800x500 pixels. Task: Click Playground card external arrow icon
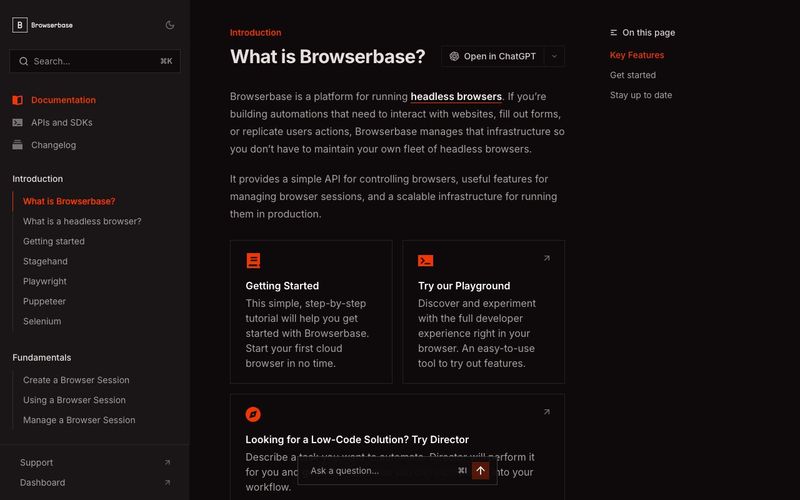546,258
